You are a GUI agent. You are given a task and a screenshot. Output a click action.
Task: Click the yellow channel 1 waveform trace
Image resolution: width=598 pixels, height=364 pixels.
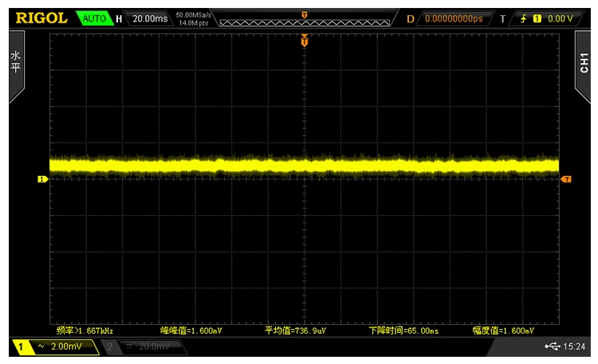305,166
